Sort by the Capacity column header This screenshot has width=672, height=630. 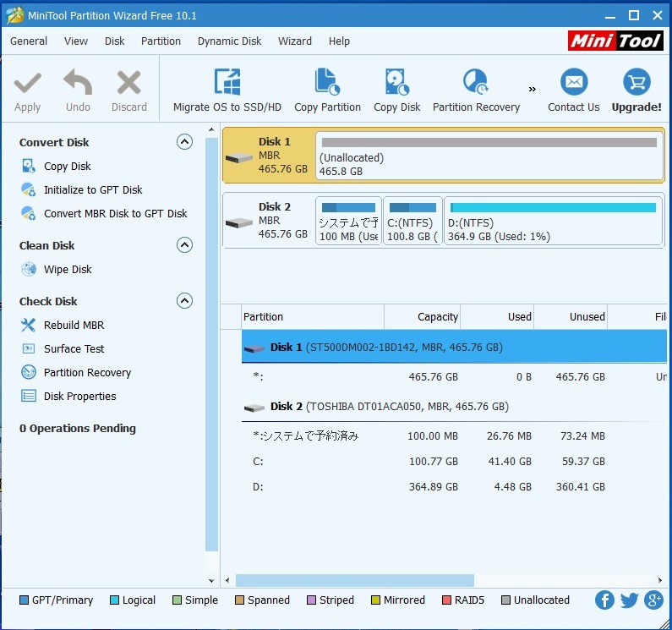coord(422,316)
